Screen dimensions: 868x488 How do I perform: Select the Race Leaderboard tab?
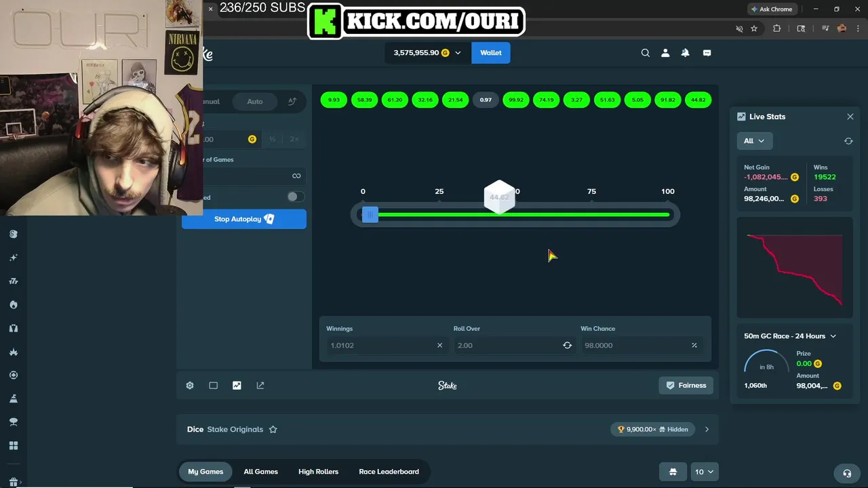(x=389, y=472)
